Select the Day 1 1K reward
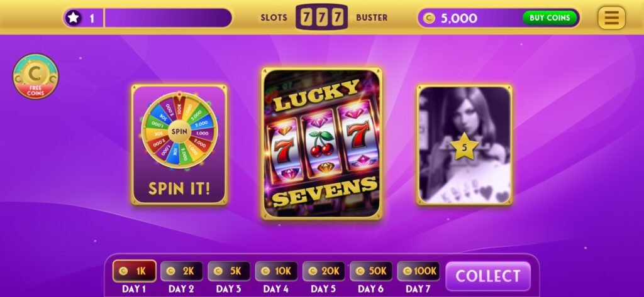The height and width of the screenshot is (297, 644). pos(135,271)
